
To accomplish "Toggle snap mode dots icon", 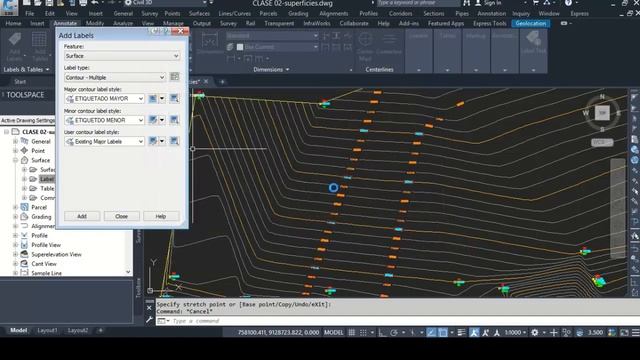I will [x=363, y=333].
